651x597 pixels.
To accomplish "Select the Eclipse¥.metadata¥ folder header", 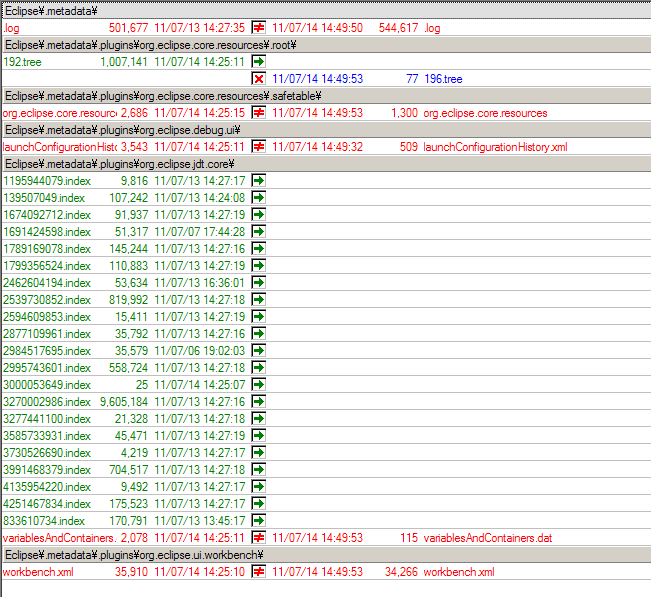I will tap(326, 11).
